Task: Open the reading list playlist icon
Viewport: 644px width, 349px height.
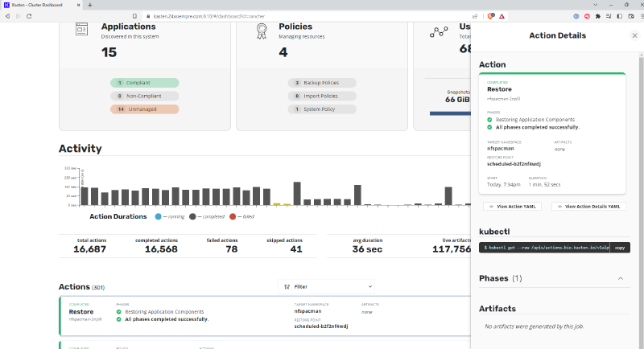Action: [609, 16]
